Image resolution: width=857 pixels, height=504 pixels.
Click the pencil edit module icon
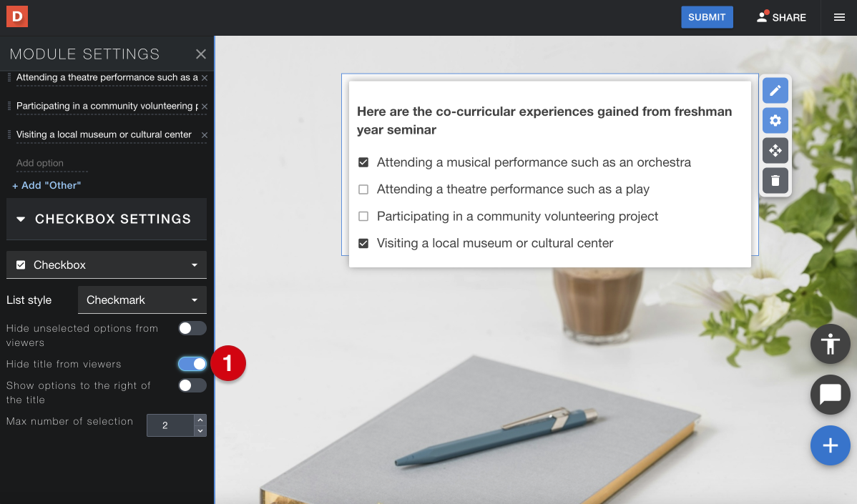775,91
